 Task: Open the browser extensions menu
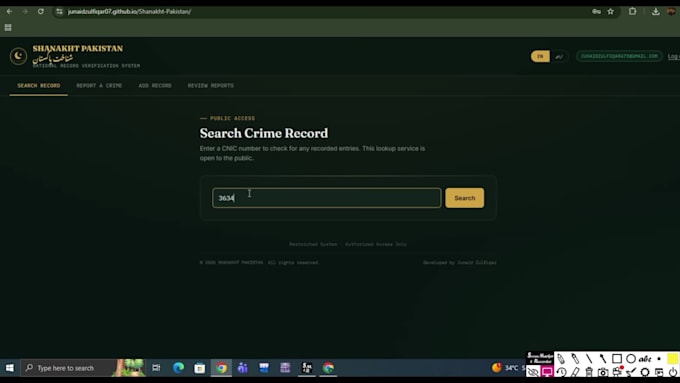[x=632, y=11]
